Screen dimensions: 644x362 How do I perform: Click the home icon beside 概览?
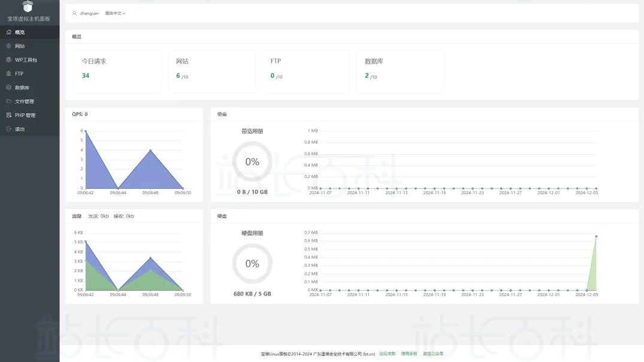tap(8, 32)
